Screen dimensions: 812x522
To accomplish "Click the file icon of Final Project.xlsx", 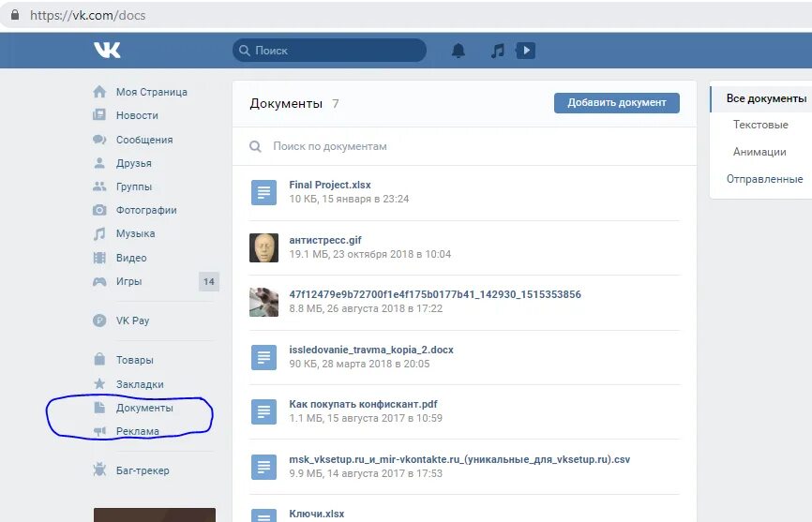I will [x=263, y=192].
